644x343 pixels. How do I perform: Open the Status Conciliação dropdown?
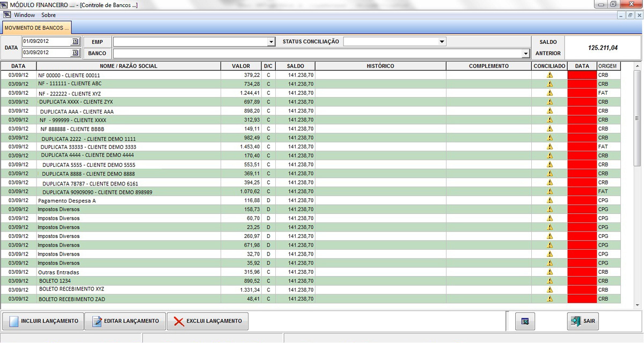click(442, 42)
